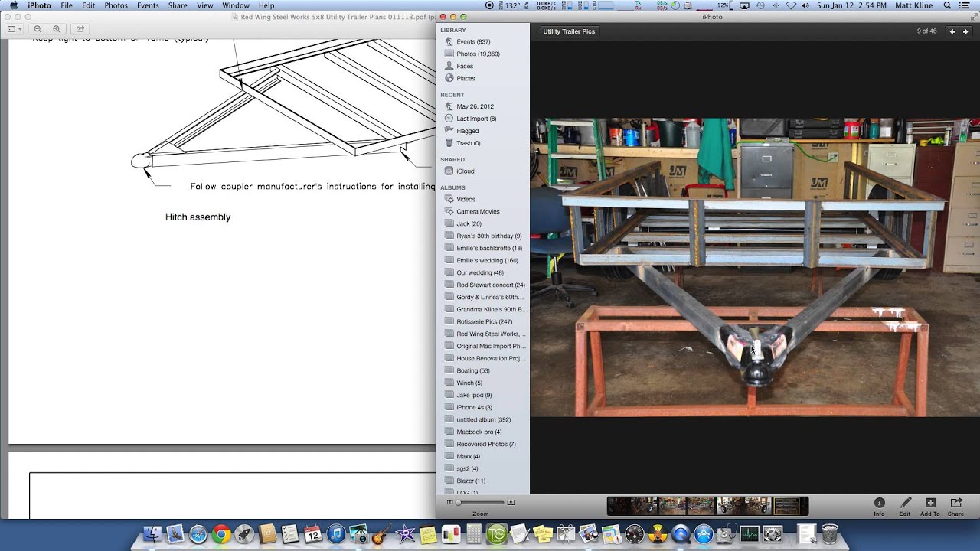Open the Trash in the Dock
The width and height of the screenshot is (980, 551).
(829, 533)
